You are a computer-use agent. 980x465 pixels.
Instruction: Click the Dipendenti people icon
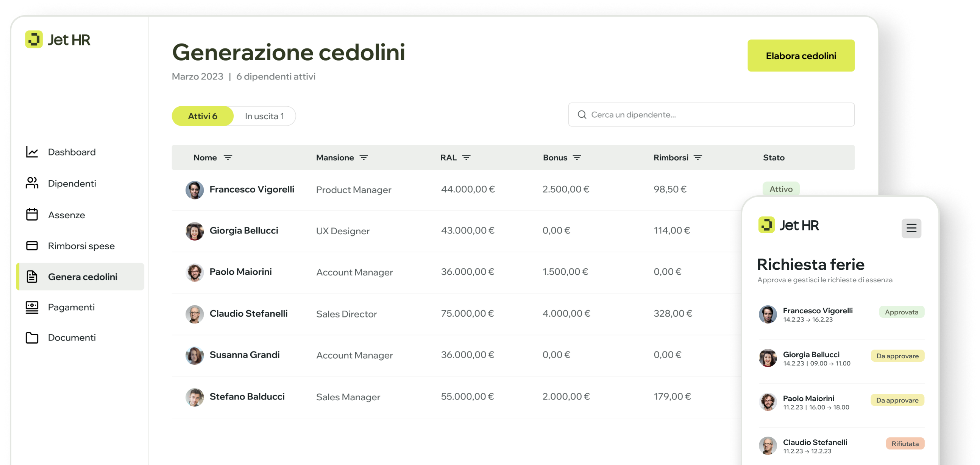tap(32, 183)
